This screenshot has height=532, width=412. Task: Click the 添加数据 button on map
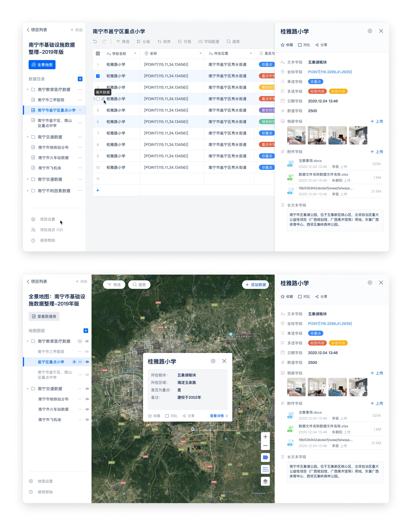(x=255, y=285)
